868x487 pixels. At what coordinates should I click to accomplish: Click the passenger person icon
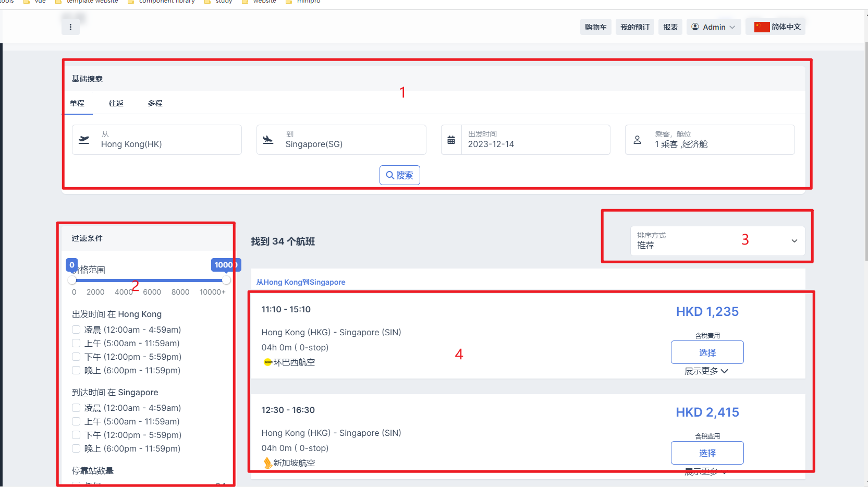coord(637,140)
